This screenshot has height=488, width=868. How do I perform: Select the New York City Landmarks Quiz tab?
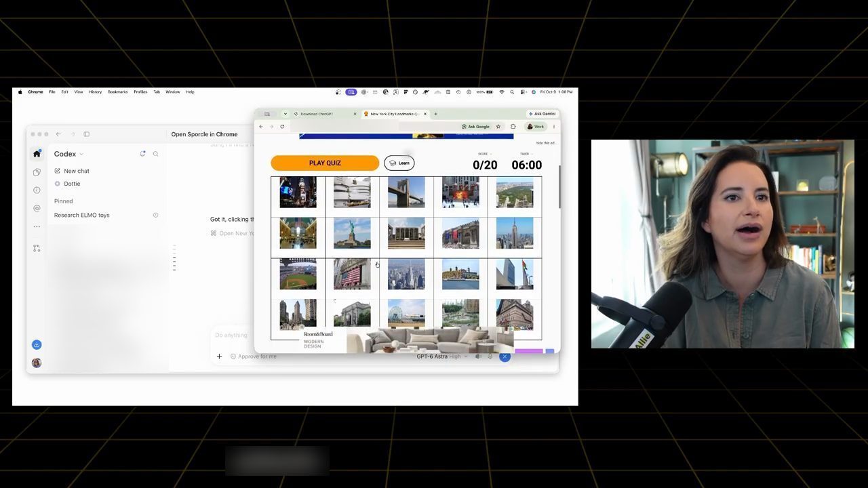pos(395,114)
